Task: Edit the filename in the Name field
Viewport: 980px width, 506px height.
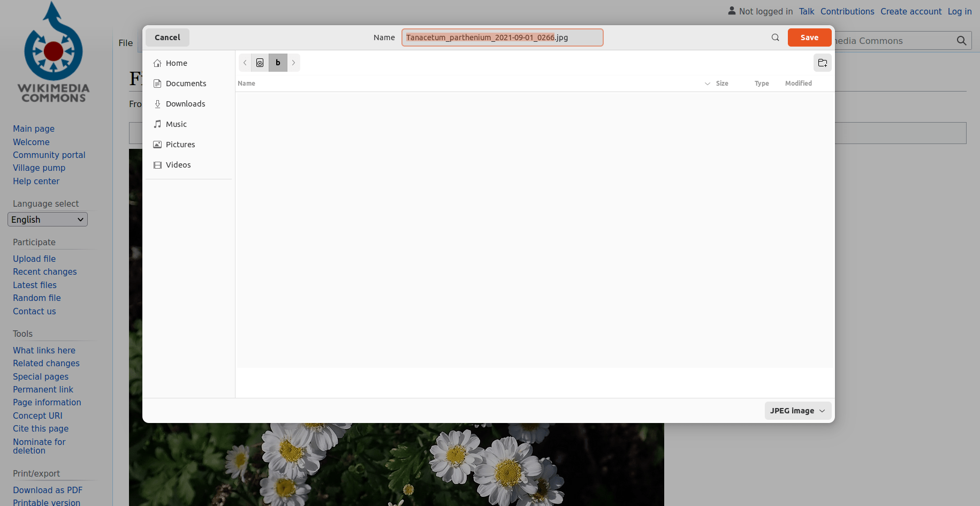Action: point(502,37)
